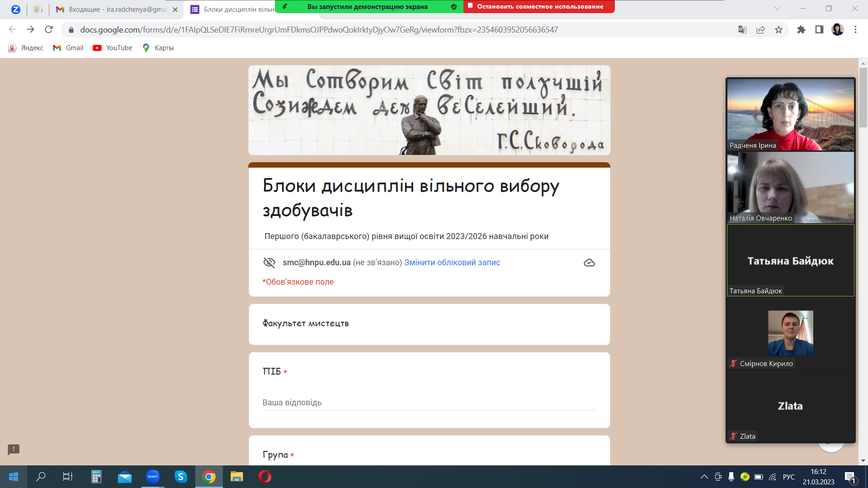Go forward in browser history
This screenshot has height=488, width=868.
(x=30, y=29)
